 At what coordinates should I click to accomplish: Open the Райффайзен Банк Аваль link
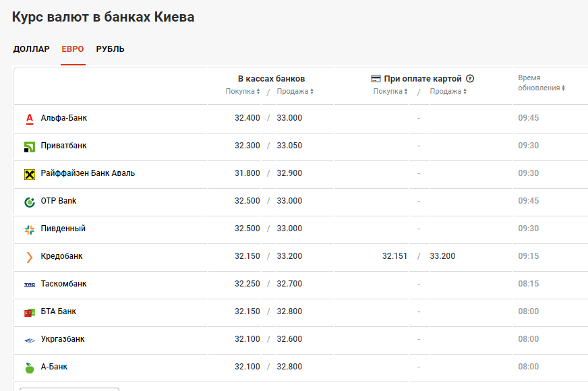88,173
